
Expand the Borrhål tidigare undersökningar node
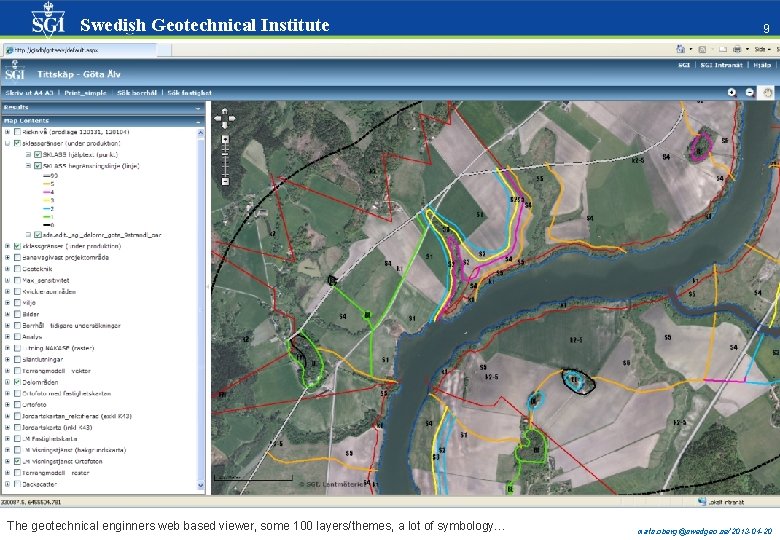point(7,326)
